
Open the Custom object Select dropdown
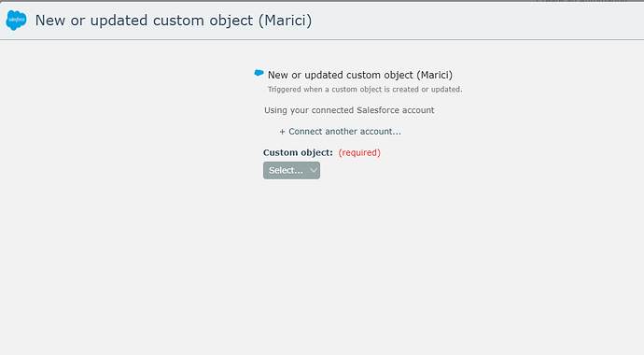click(291, 170)
